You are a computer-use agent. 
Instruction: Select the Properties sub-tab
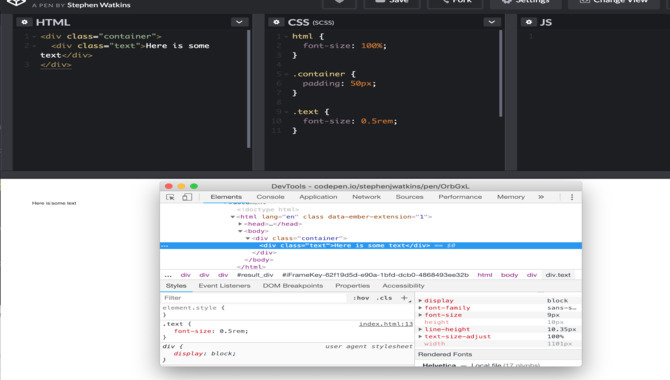(x=353, y=286)
